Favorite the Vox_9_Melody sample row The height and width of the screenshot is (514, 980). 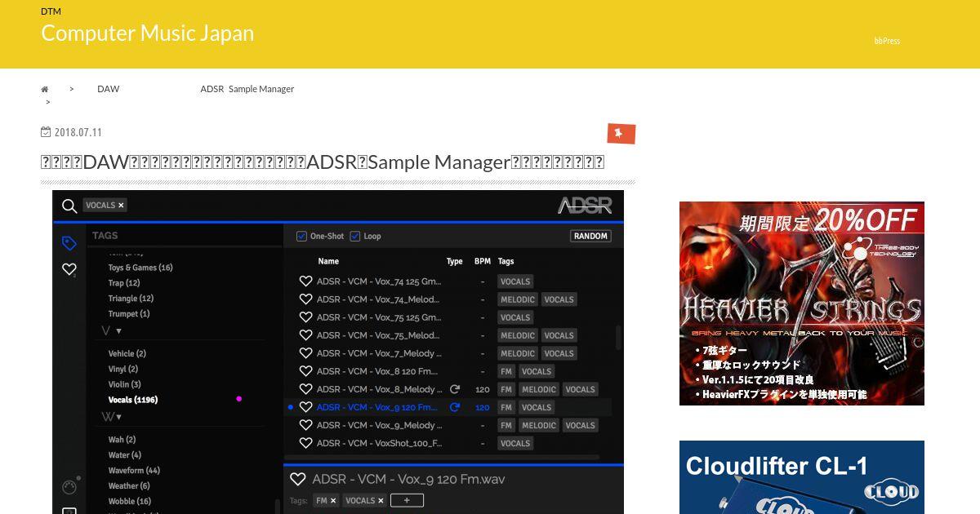coord(305,425)
